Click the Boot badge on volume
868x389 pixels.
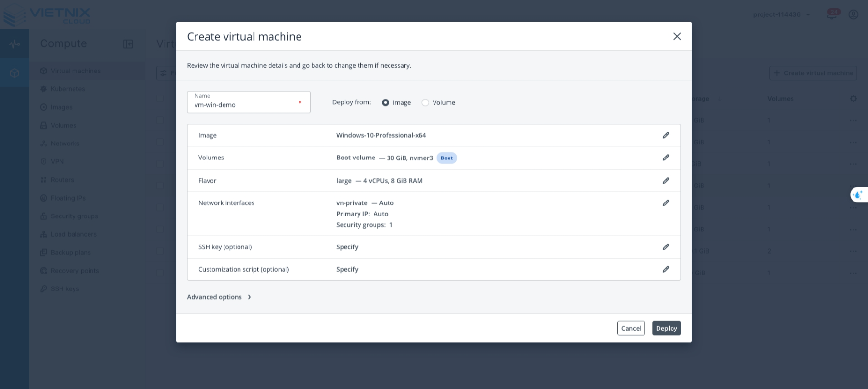447,158
